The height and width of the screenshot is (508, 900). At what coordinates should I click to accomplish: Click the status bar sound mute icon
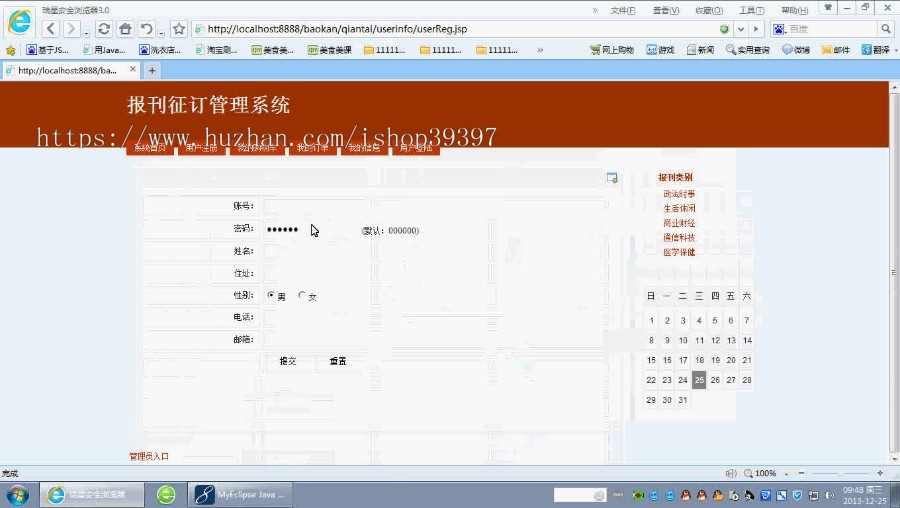point(731,474)
